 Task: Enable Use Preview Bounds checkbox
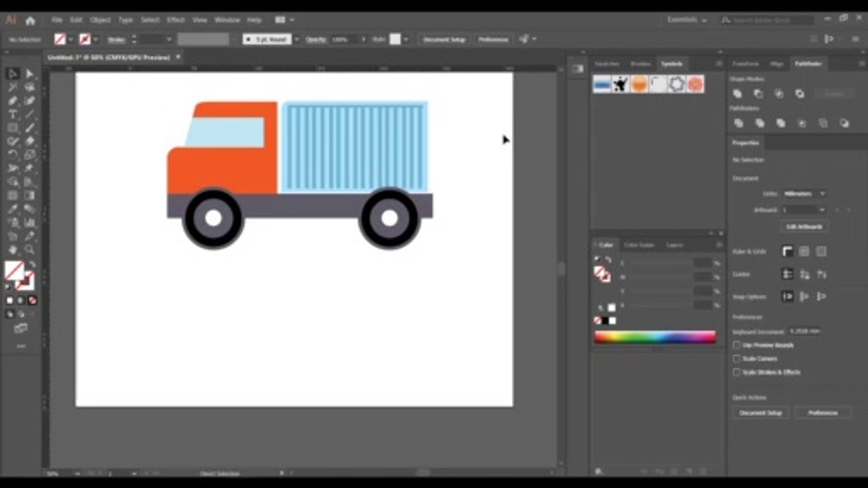tap(736, 345)
